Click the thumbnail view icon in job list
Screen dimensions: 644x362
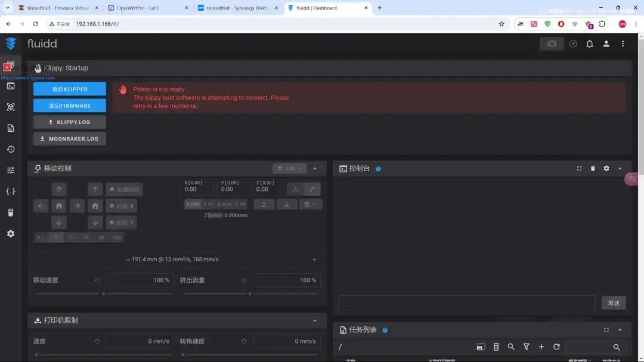(x=481, y=347)
